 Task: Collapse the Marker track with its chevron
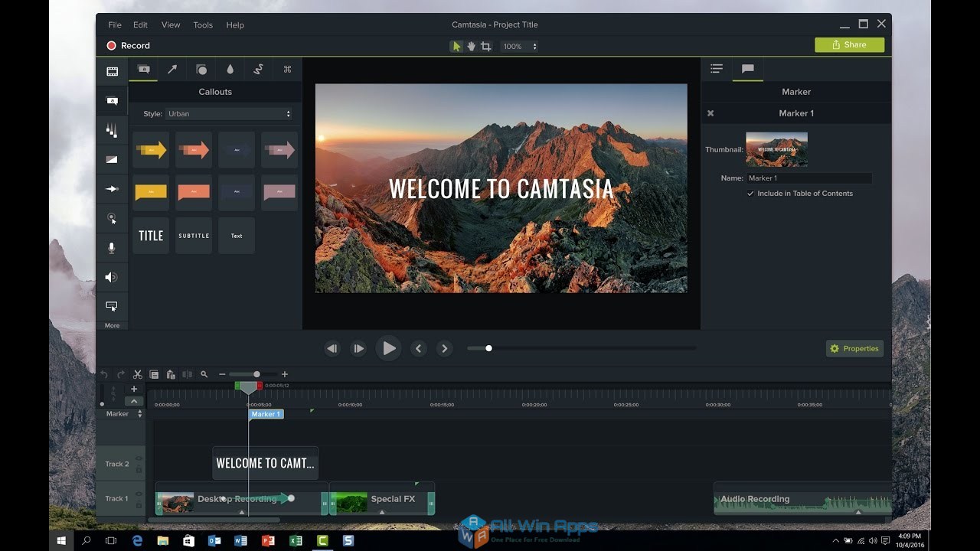(134, 401)
